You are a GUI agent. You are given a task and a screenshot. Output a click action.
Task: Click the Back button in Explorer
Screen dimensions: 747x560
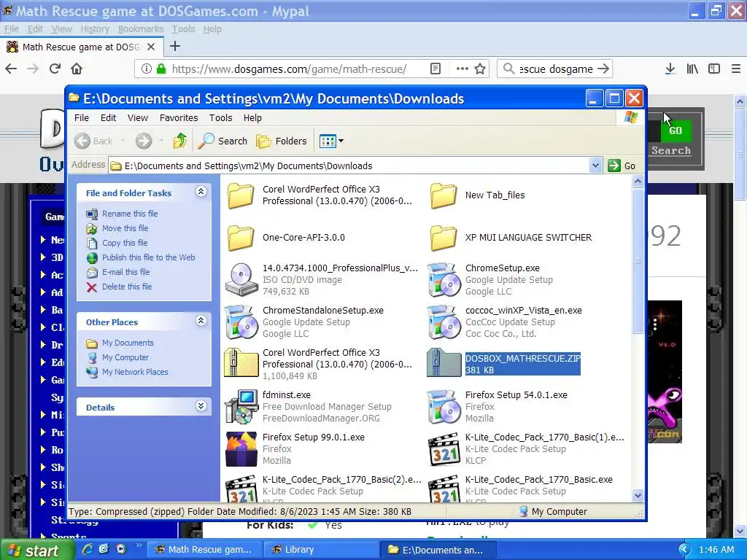click(x=94, y=141)
